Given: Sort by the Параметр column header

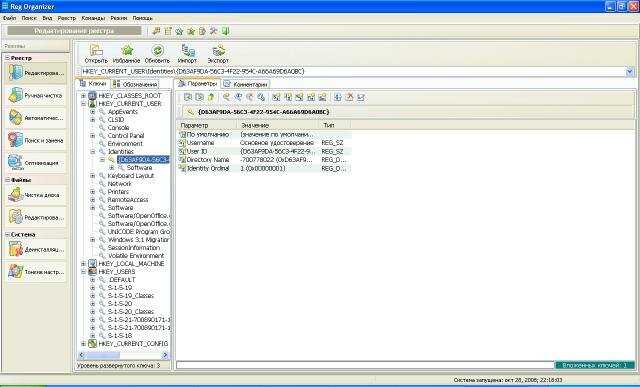Looking at the screenshot, I should tap(207, 125).
